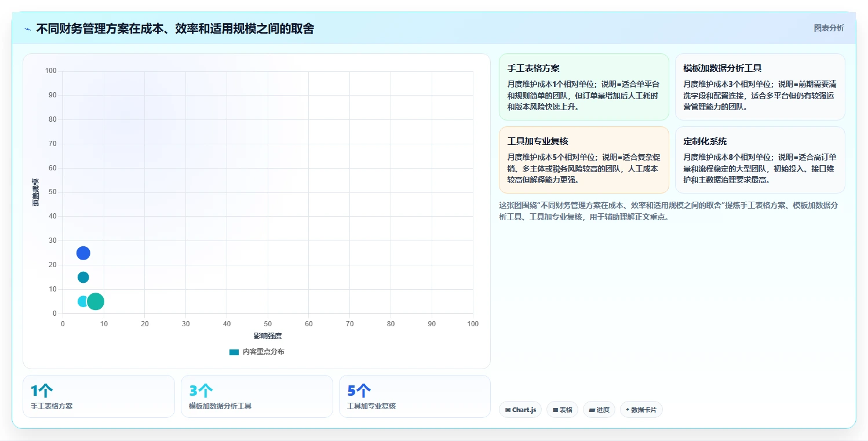Click the x-axis label 50

pos(268,324)
